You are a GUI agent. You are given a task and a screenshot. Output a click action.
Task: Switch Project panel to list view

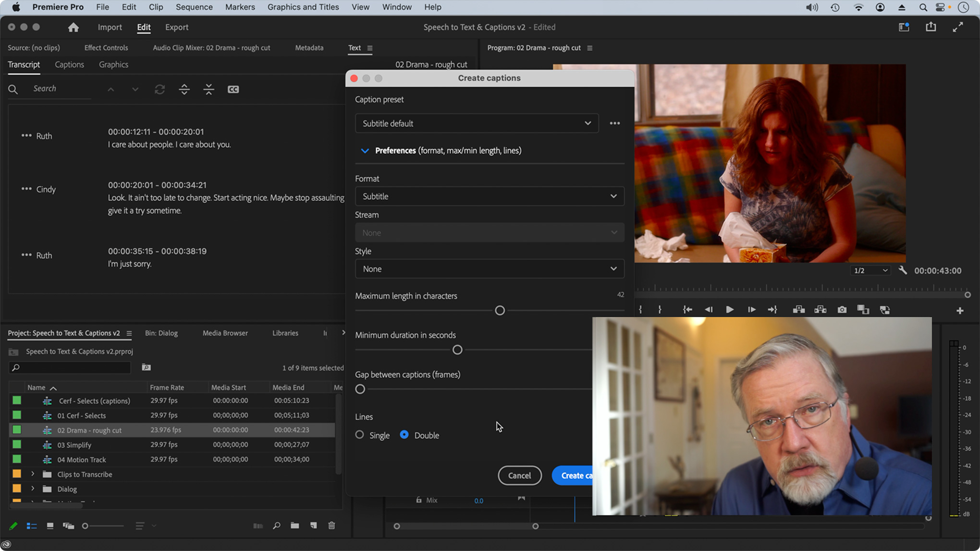click(32, 526)
